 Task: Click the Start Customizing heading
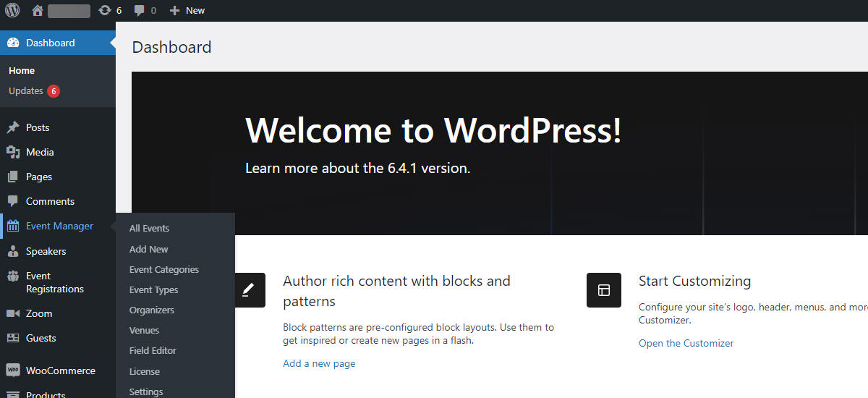[694, 281]
